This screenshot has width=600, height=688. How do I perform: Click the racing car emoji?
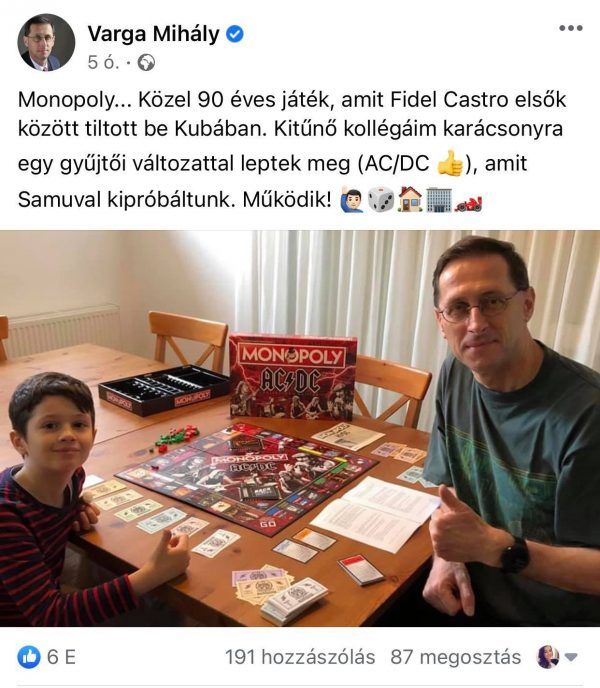tap(468, 203)
